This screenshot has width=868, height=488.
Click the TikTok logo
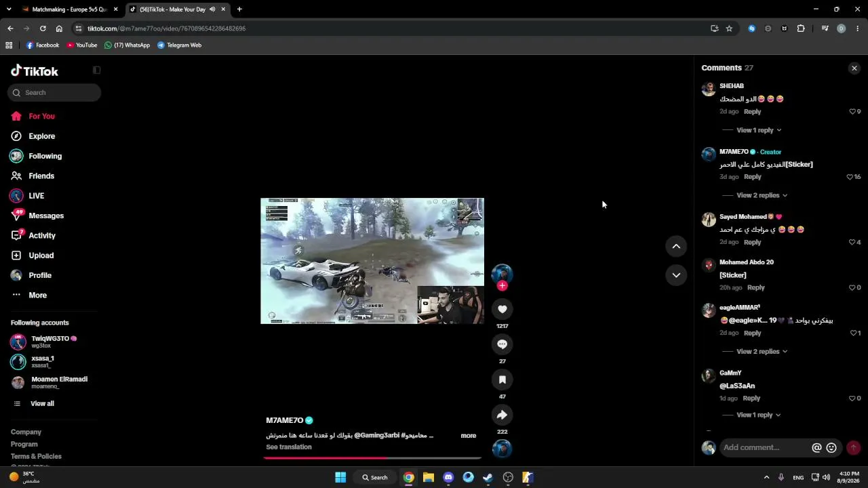click(35, 71)
